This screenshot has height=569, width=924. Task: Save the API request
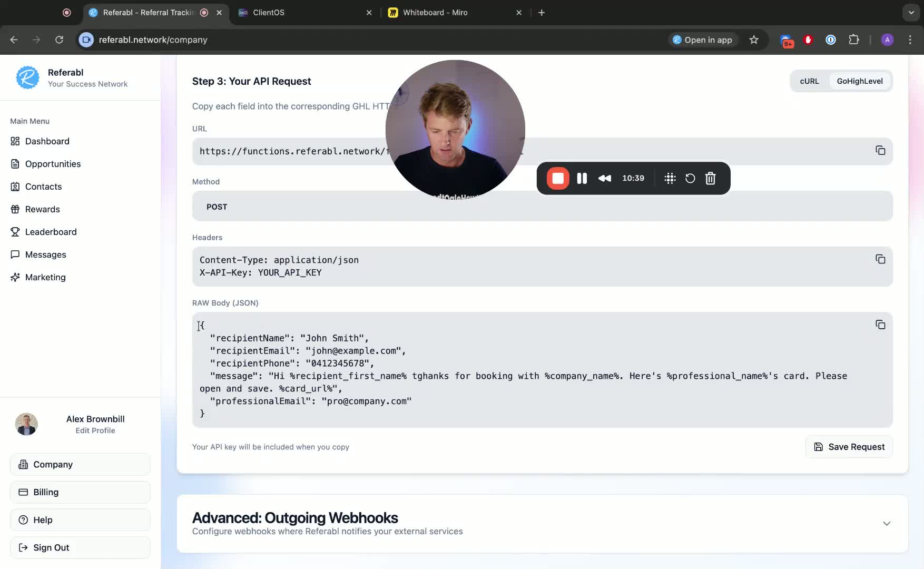point(849,447)
